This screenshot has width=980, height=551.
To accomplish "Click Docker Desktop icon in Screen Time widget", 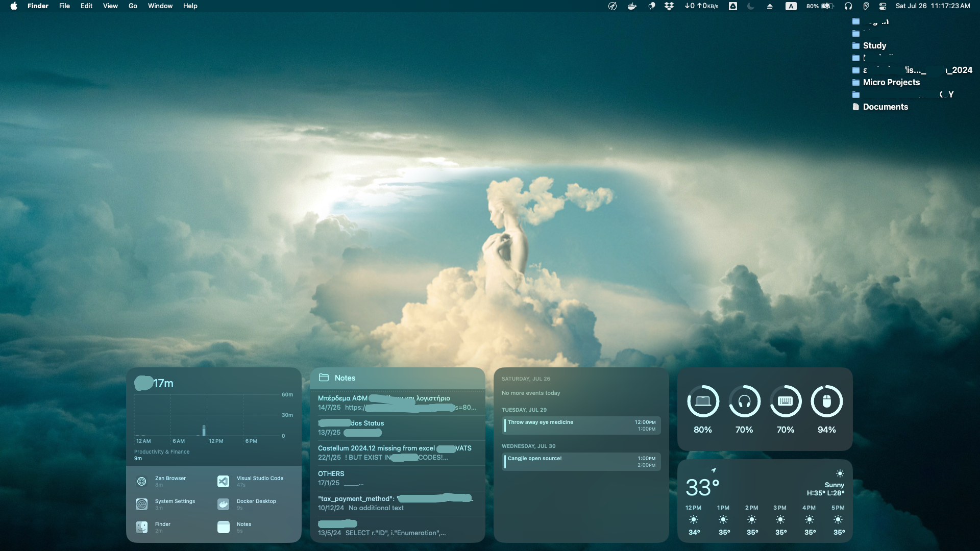I will [223, 504].
